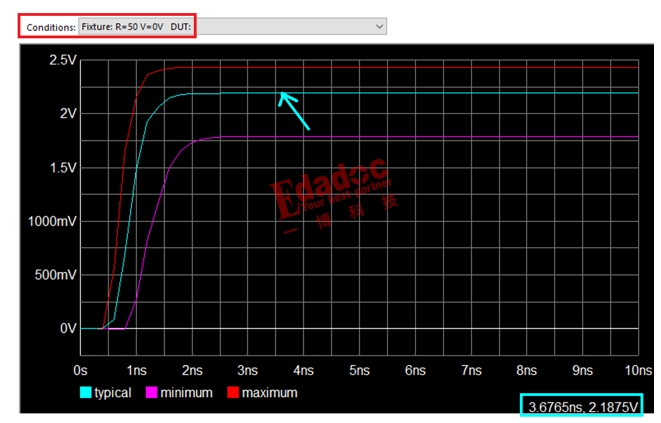Click the 0s label on the time axis
The image size is (661, 423).
pyautogui.click(x=82, y=369)
